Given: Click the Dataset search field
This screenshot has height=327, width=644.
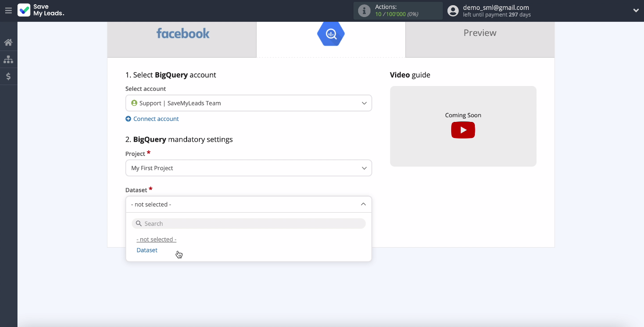Looking at the screenshot, I should 249,224.
